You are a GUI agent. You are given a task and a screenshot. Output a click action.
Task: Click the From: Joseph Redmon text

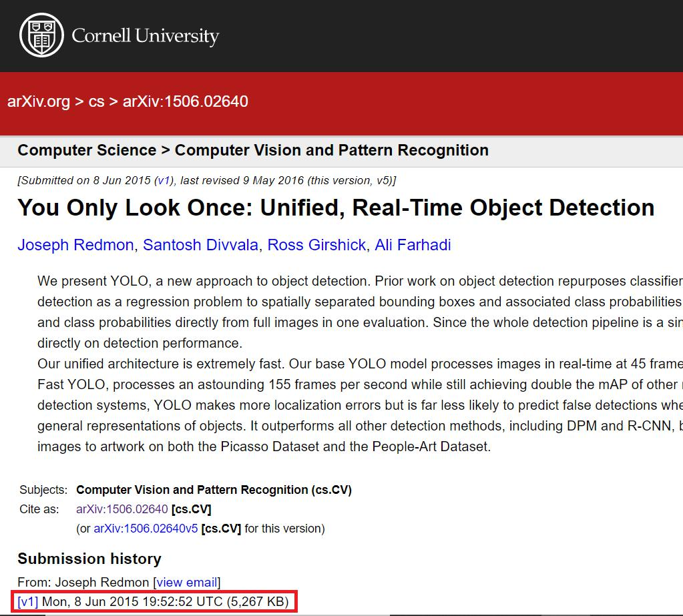pyautogui.click(x=83, y=582)
